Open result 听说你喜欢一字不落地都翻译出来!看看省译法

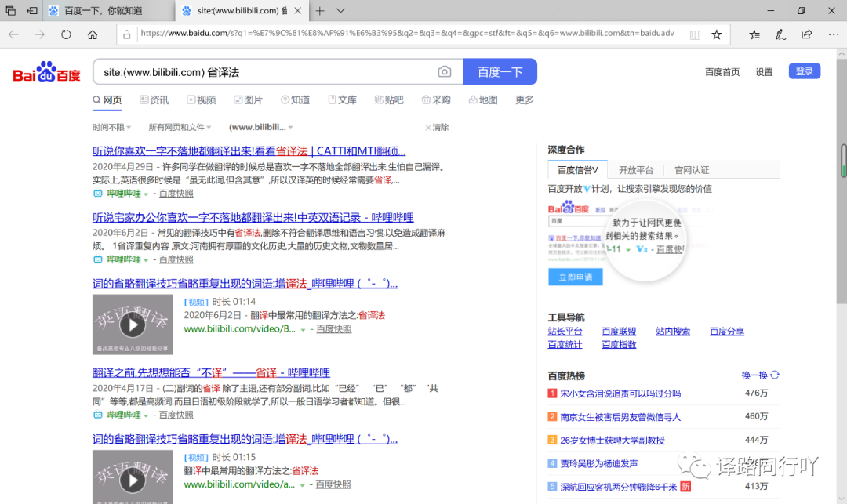coord(249,151)
